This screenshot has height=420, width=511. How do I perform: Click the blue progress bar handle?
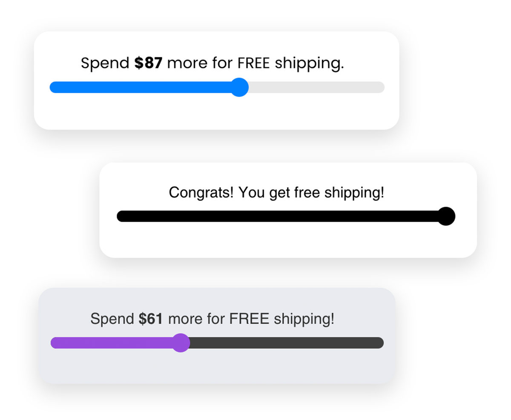pos(239,87)
